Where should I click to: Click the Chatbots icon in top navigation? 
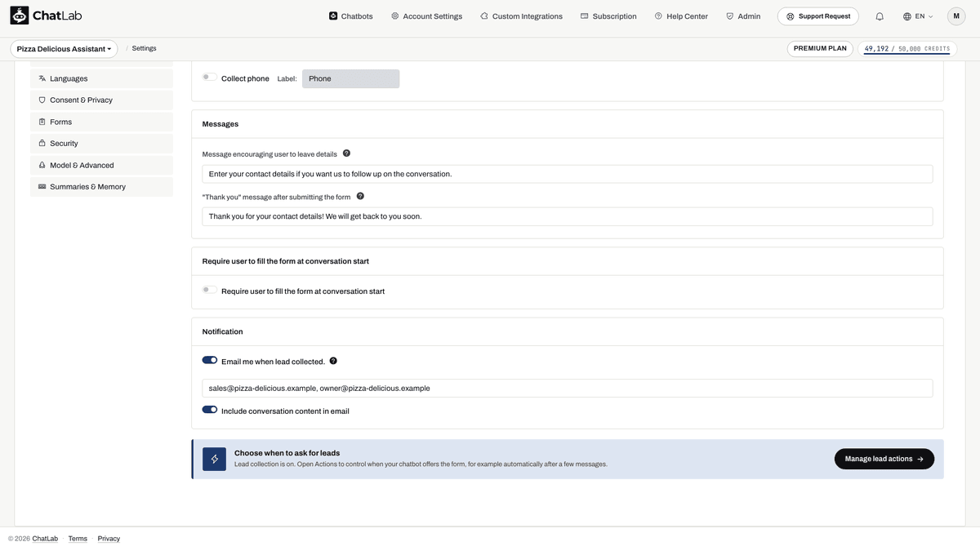coord(333,16)
